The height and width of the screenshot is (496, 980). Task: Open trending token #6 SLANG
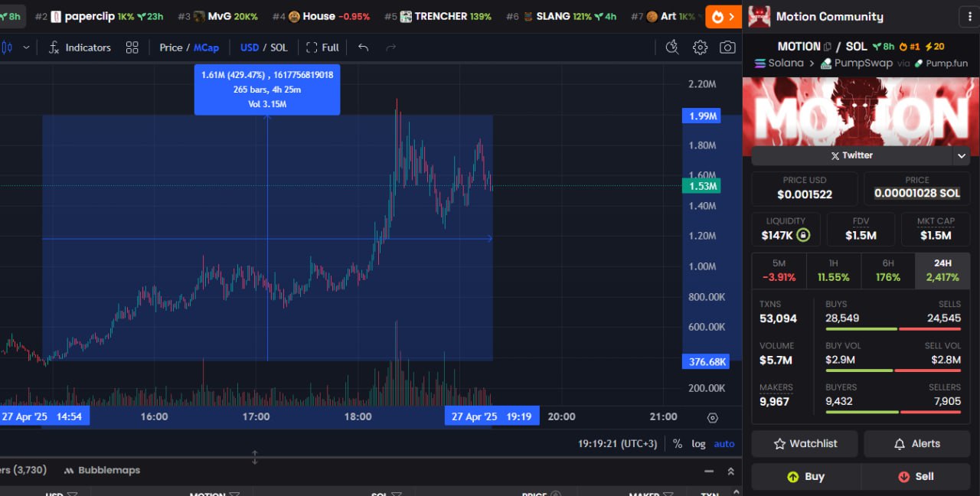pos(561,16)
